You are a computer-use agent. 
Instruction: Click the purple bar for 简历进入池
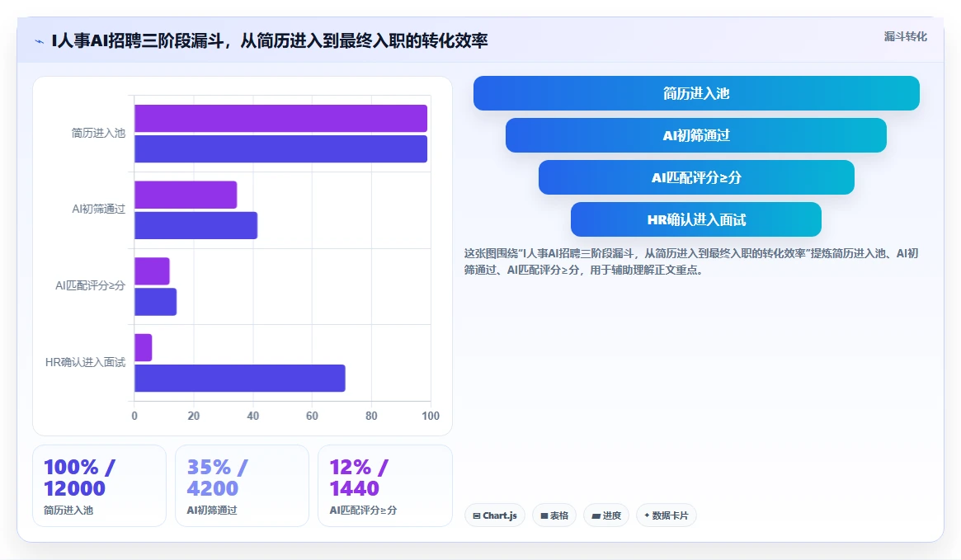(280, 118)
